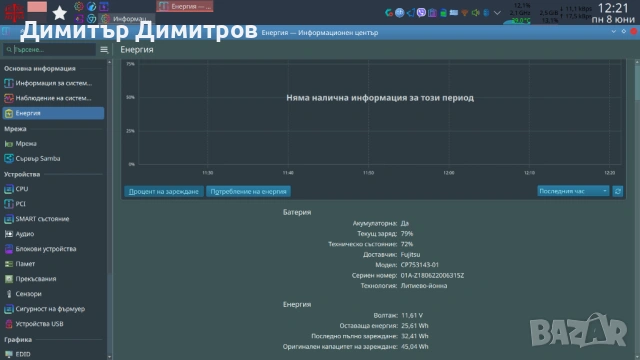The height and width of the screenshot is (360, 640).
Task: Select the pink virtual desktop in pager
Action: point(37,7)
